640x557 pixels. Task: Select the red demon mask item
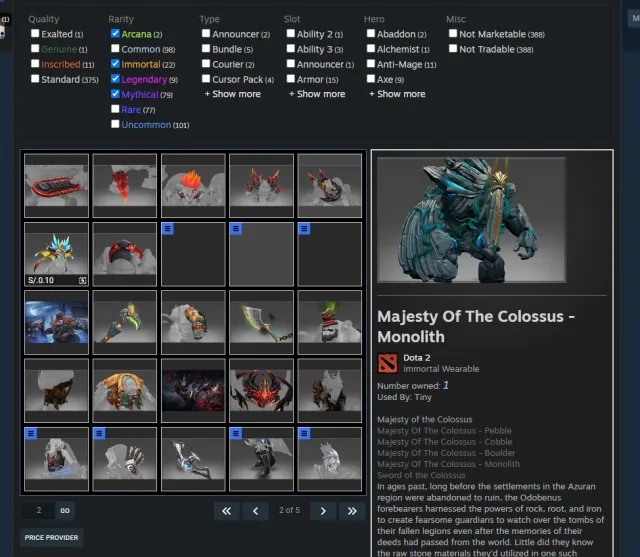click(261, 391)
